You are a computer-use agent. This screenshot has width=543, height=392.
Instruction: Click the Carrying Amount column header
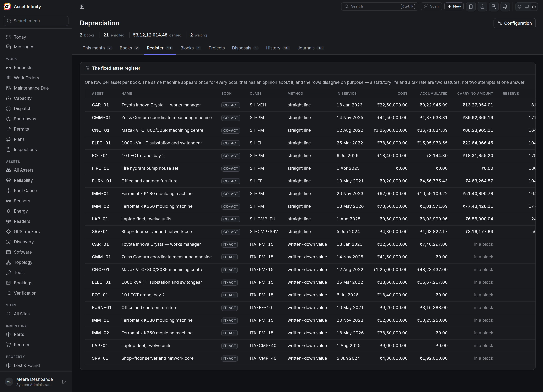click(475, 94)
